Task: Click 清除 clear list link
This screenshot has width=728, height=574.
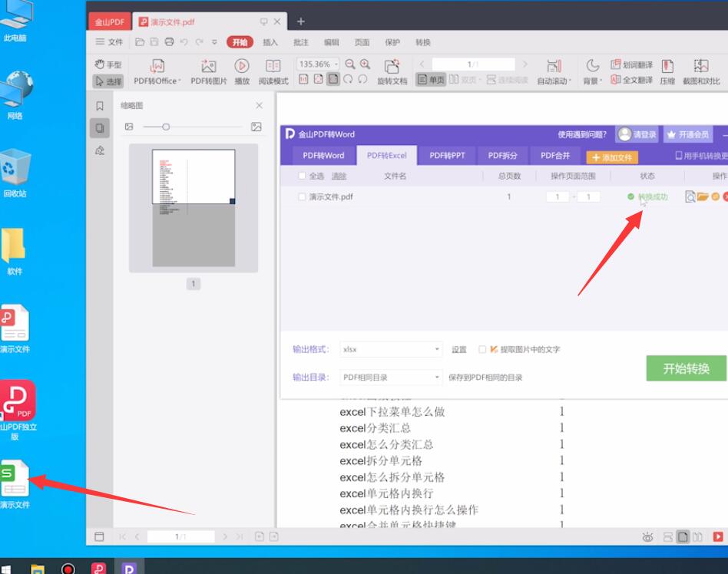Action: (x=339, y=176)
